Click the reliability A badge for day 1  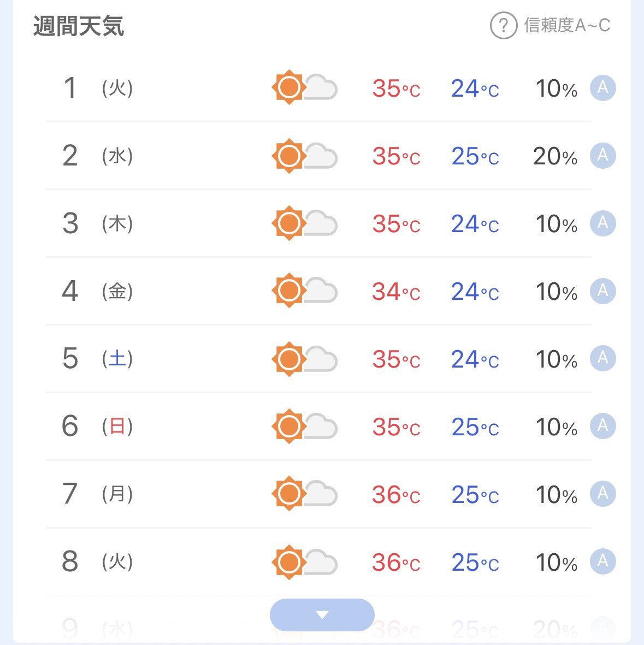coord(603,87)
